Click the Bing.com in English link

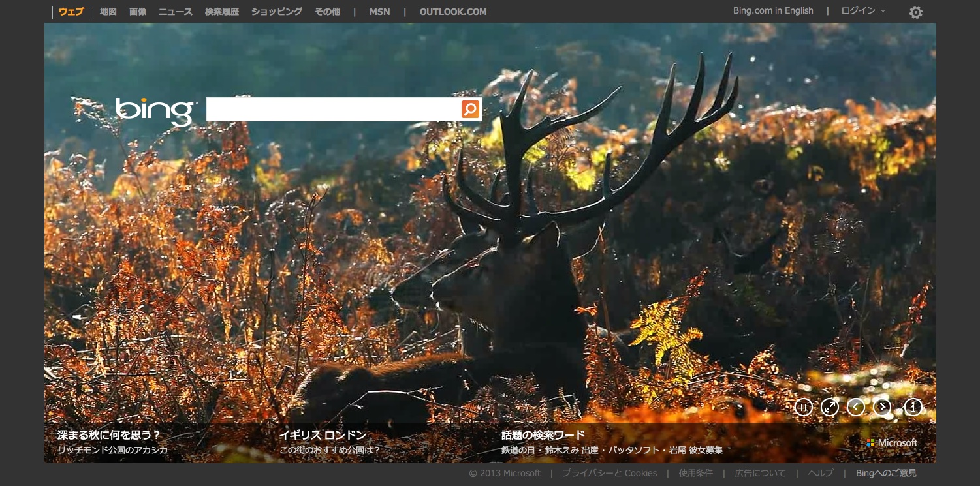tap(773, 11)
